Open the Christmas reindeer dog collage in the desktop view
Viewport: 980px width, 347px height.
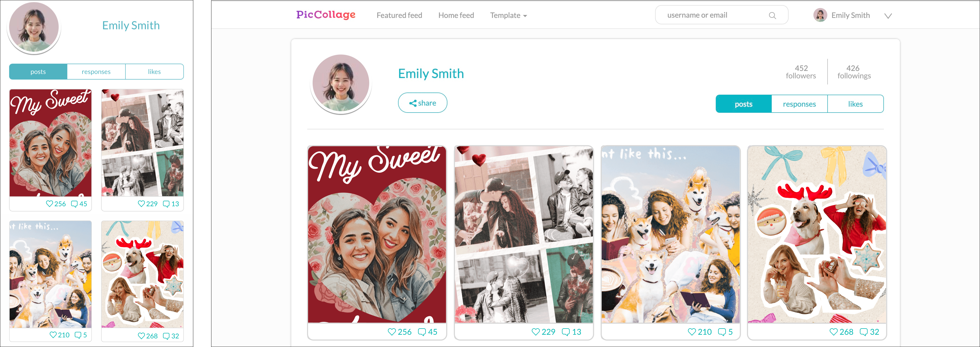(817, 234)
